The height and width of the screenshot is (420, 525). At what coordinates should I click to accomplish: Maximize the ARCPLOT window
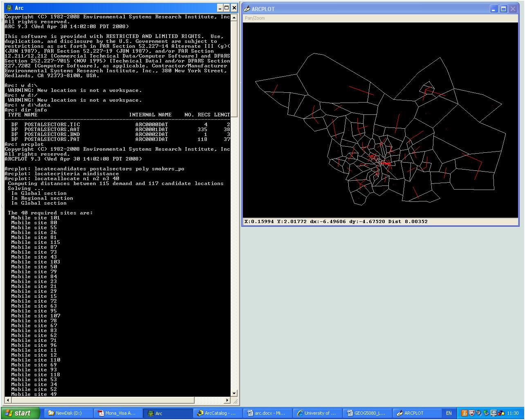point(503,9)
